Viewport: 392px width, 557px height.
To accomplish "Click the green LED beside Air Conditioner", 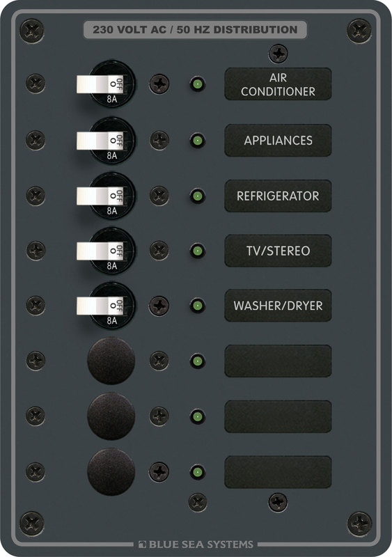I will (x=197, y=84).
